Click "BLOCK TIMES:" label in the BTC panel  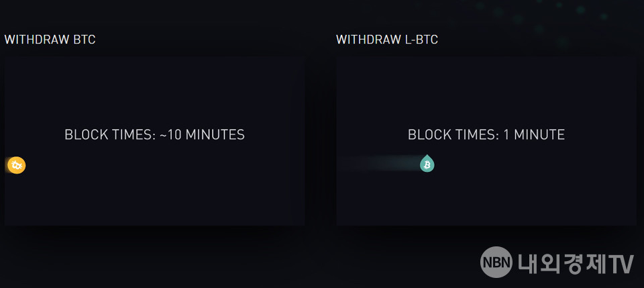pyautogui.click(x=109, y=135)
